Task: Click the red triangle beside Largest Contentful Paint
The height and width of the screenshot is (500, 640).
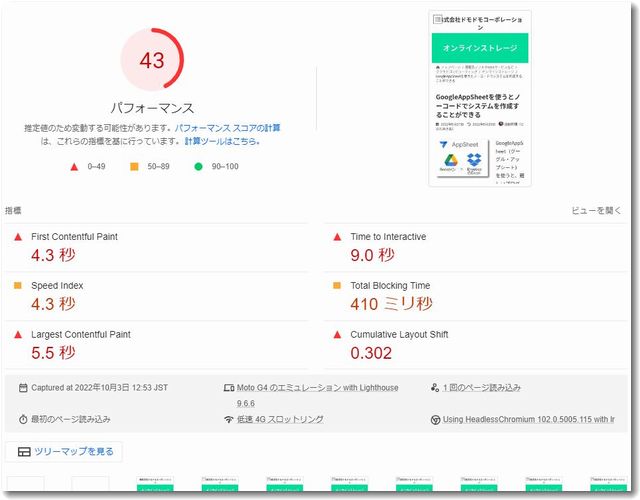Action: tap(16, 334)
